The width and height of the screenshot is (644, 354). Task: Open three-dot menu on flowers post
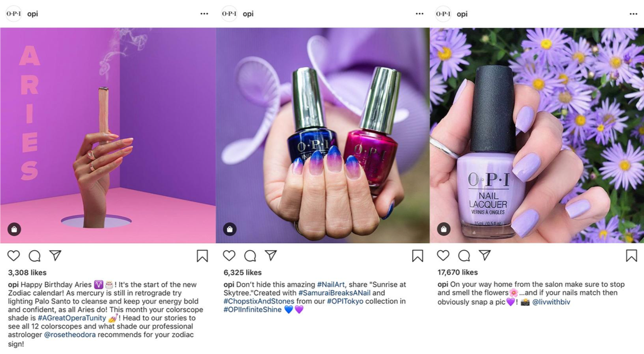pos(633,14)
